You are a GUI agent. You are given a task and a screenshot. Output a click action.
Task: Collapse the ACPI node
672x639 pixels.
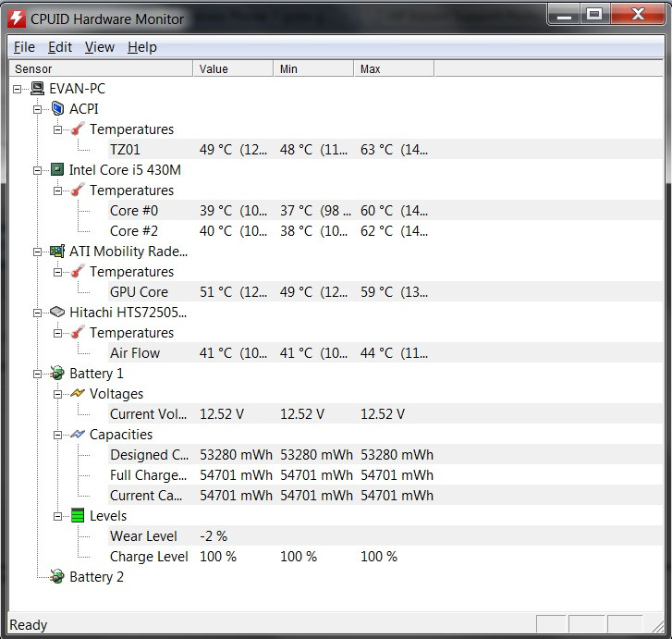pos(37,109)
